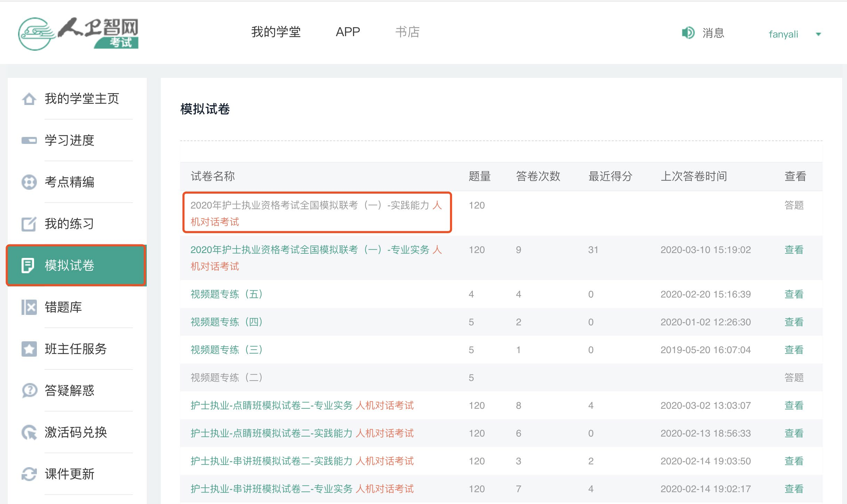847x504 pixels.
Task: Click the 我的练习 pencil edit icon
Action: (x=29, y=224)
